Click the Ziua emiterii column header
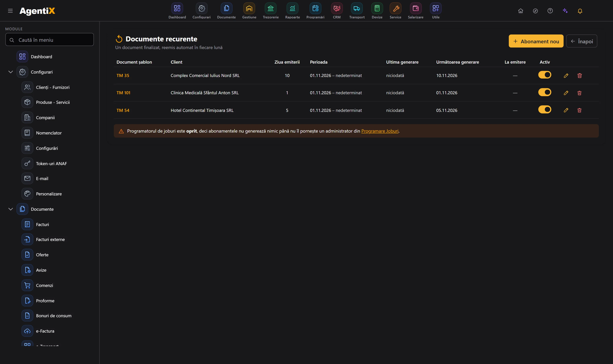This screenshot has width=613, height=364. coord(287,62)
